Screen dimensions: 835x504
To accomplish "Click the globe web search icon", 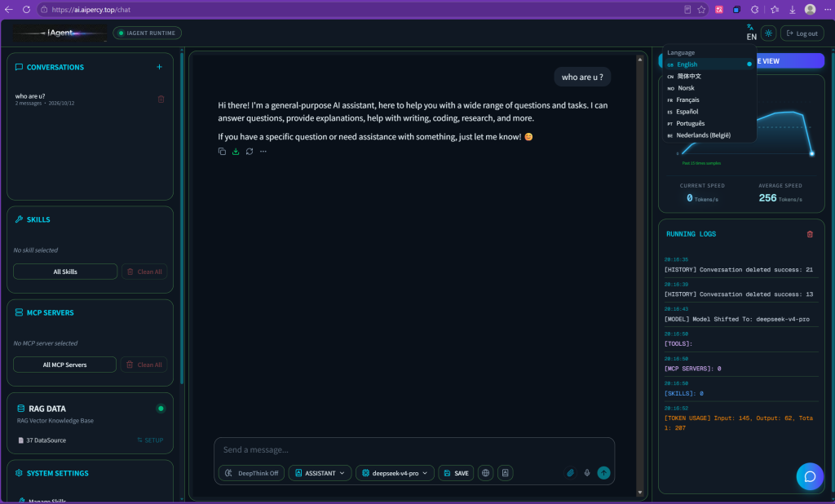I will coord(485,473).
